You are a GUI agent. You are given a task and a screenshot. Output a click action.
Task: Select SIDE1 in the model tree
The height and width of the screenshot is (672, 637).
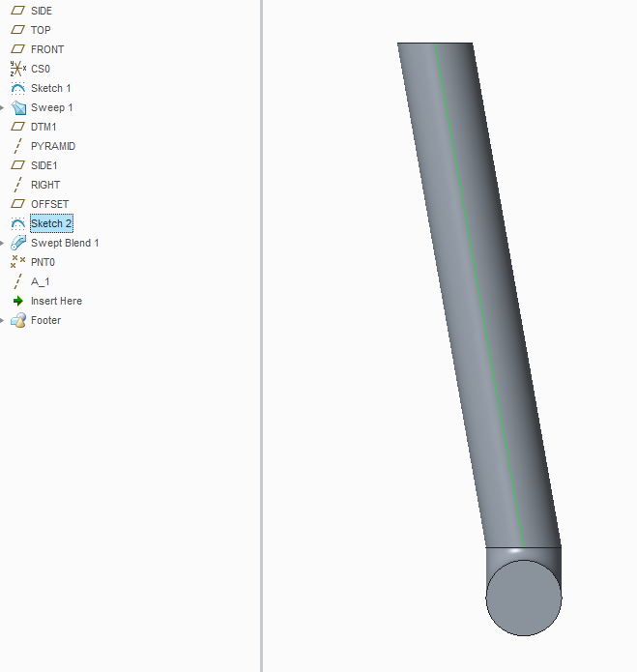44,165
